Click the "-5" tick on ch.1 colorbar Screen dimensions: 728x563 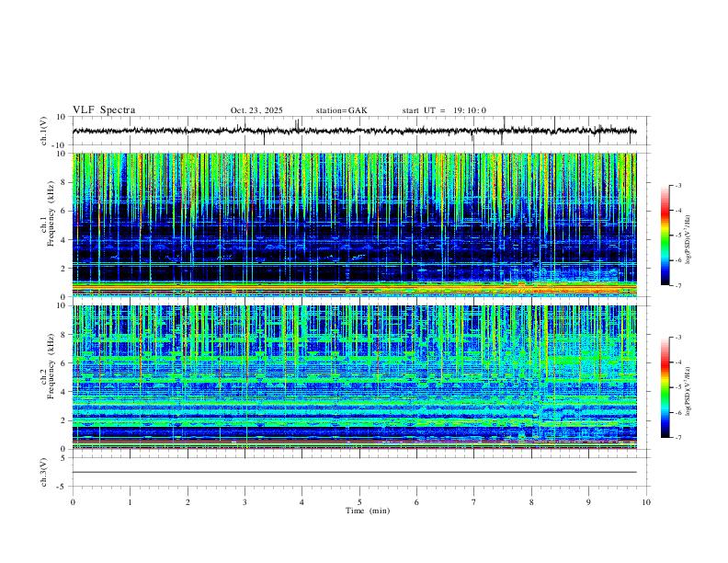pyautogui.click(x=677, y=236)
